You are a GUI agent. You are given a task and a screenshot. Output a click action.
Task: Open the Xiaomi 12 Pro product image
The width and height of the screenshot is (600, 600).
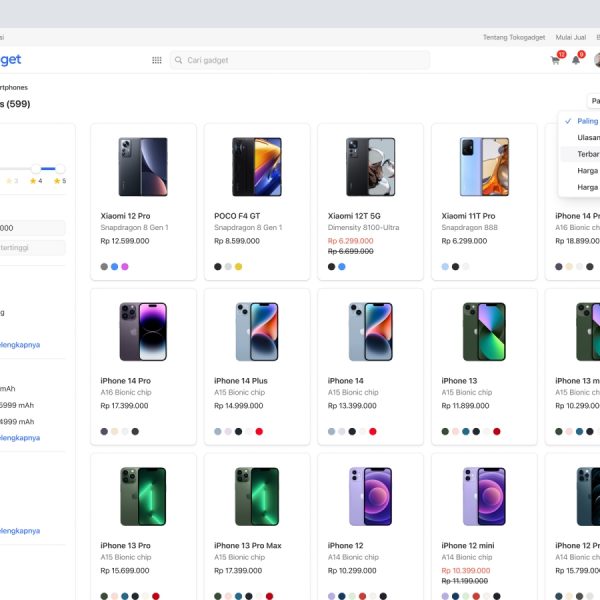(x=143, y=167)
